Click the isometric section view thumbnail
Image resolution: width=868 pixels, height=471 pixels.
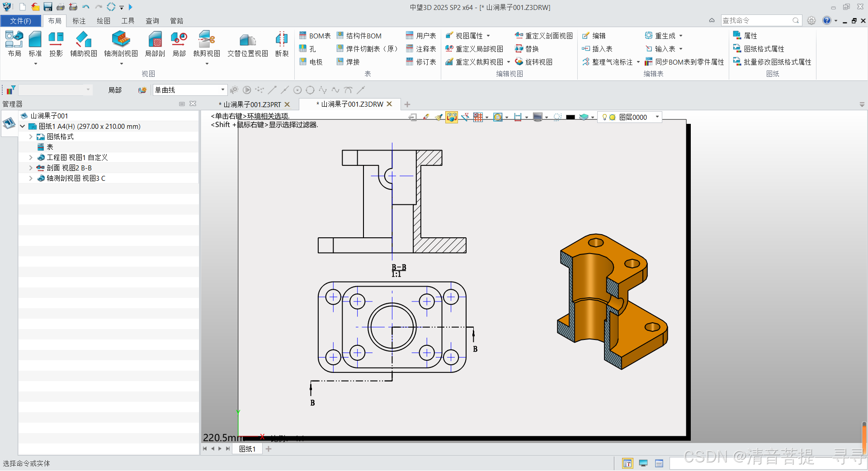click(613, 301)
